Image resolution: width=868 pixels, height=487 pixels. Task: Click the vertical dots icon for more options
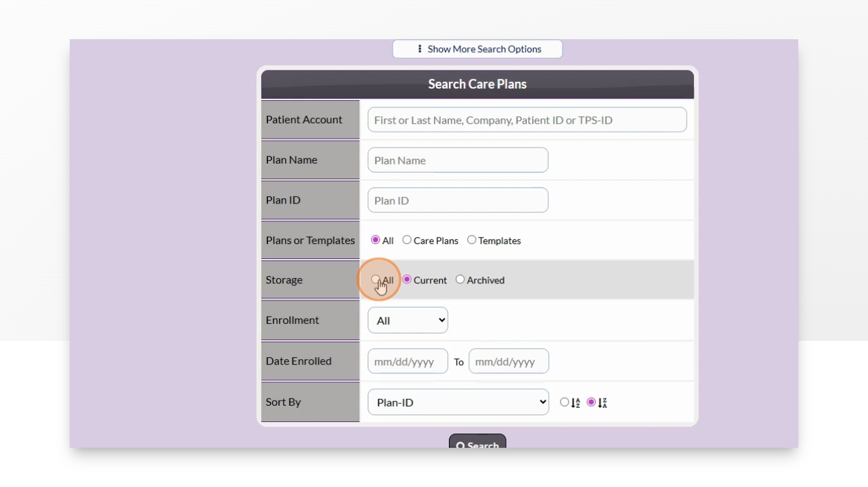click(420, 49)
